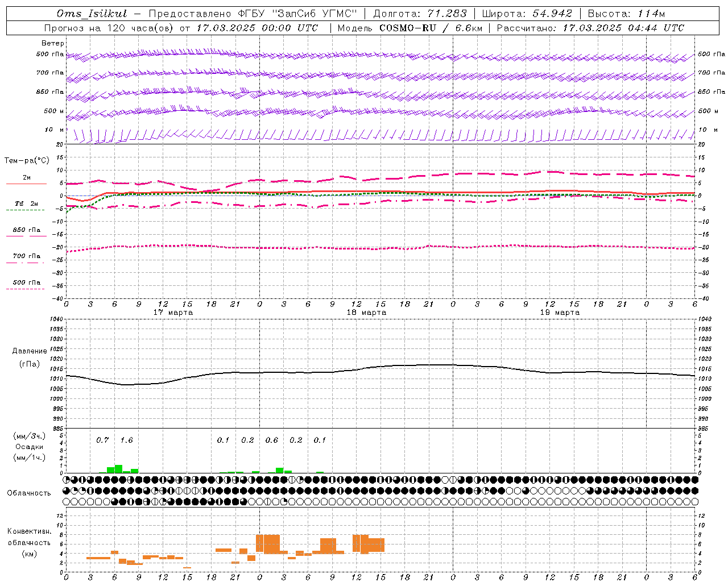
Task: Select the '17 марта' date label
Action: coord(173,313)
